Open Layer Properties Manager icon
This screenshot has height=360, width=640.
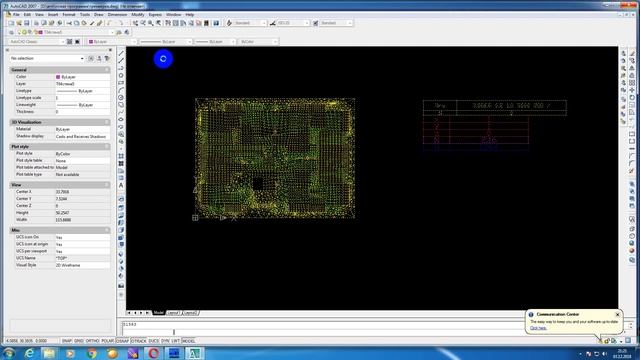[x=11, y=32]
